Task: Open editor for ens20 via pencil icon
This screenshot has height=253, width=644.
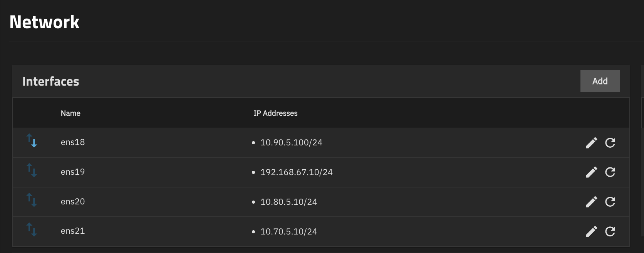Action: (591, 202)
